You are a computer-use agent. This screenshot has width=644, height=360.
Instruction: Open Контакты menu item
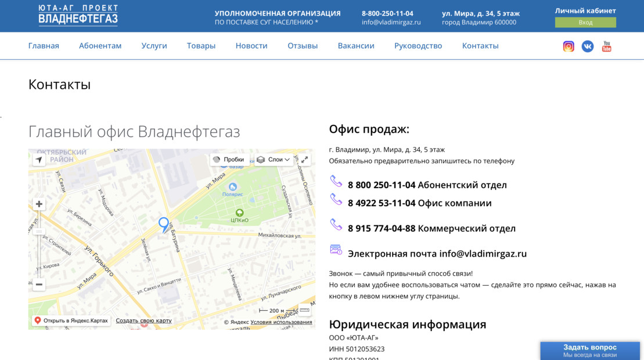coord(480,45)
